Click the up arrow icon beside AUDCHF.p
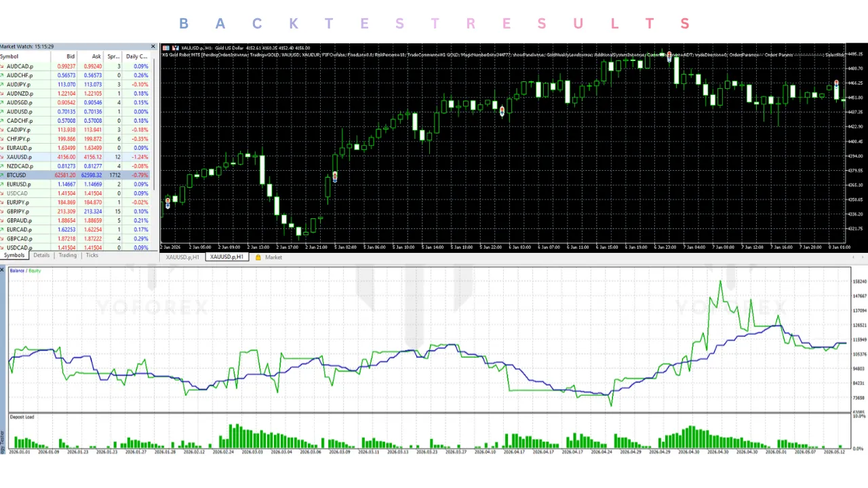The width and height of the screenshot is (868, 488). pyautogui.click(x=3, y=75)
